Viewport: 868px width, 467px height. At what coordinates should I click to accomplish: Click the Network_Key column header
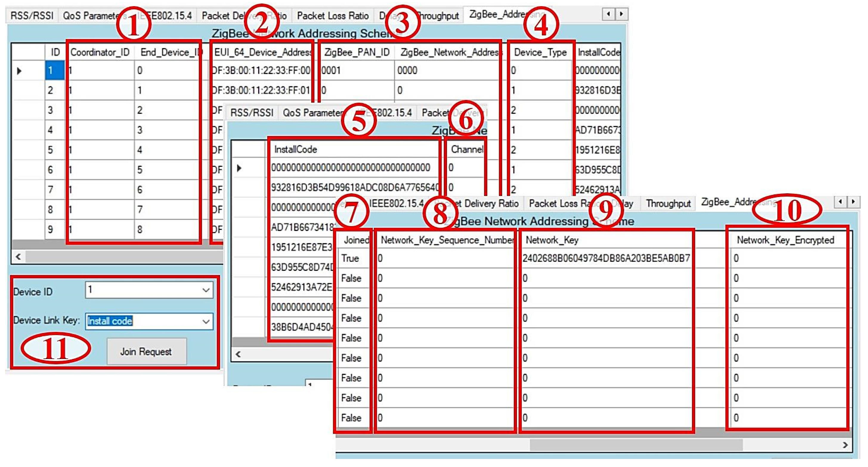552,240
